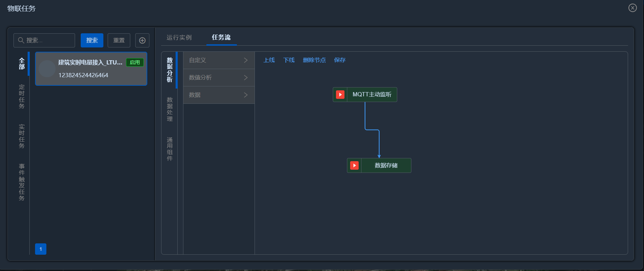Click the play icon on MQTT主动监听 node
The image size is (644, 271).
click(x=340, y=95)
